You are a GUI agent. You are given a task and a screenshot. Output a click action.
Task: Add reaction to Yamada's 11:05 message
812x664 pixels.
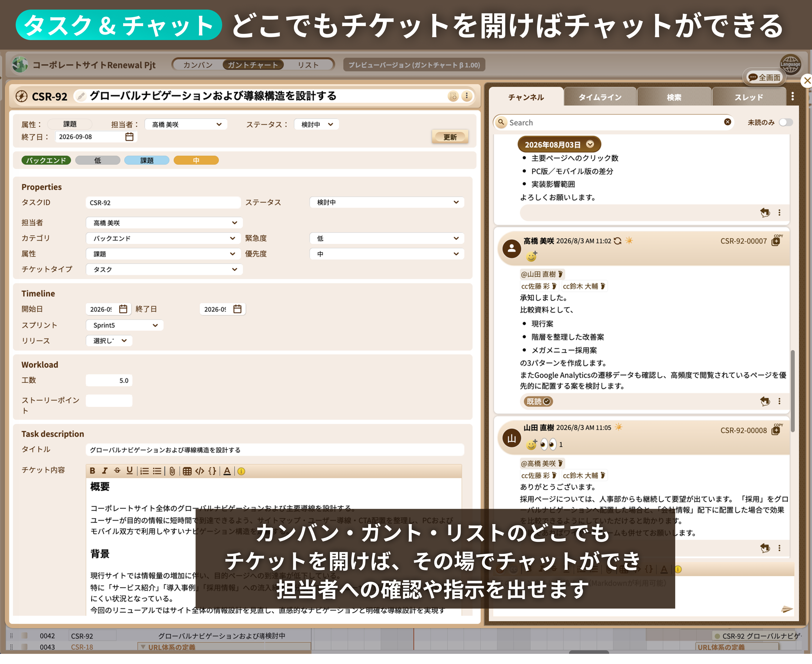pyautogui.click(x=531, y=444)
